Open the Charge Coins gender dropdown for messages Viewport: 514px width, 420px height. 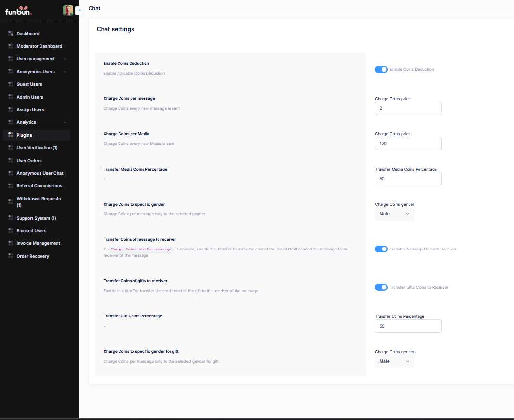pyautogui.click(x=394, y=214)
